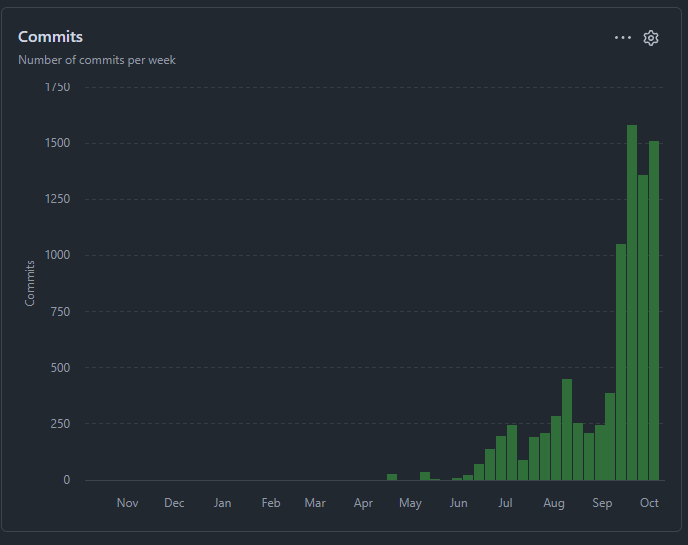Click the 'Aug' x-axis label

(x=554, y=503)
